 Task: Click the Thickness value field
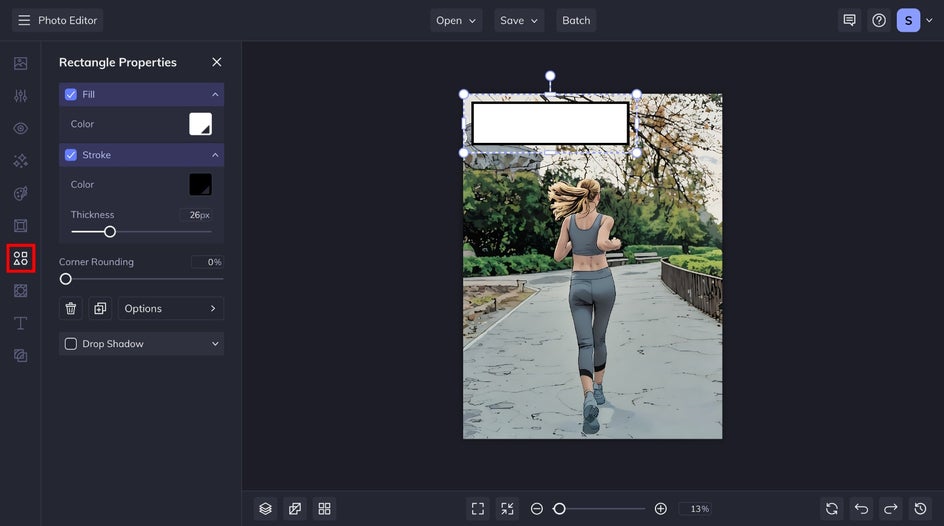196,215
